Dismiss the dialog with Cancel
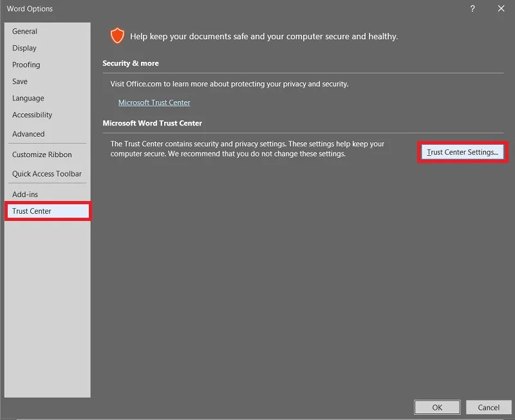 click(489, 408)
